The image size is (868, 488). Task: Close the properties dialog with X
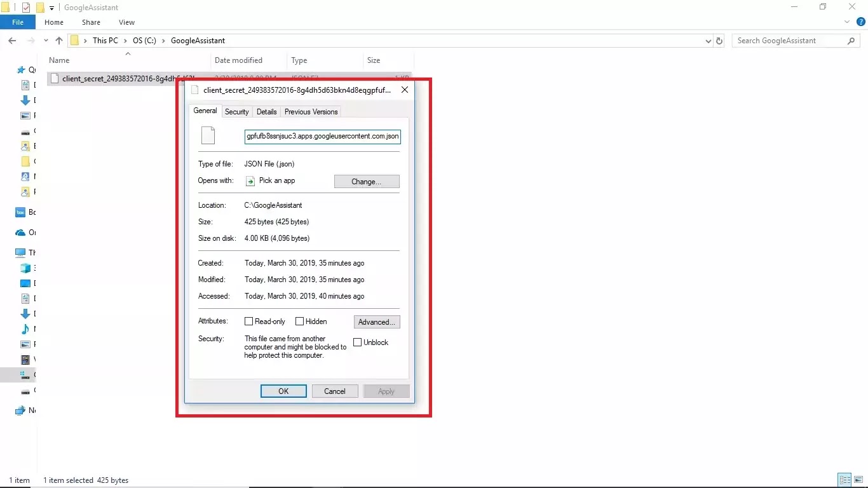click(405, 90)
